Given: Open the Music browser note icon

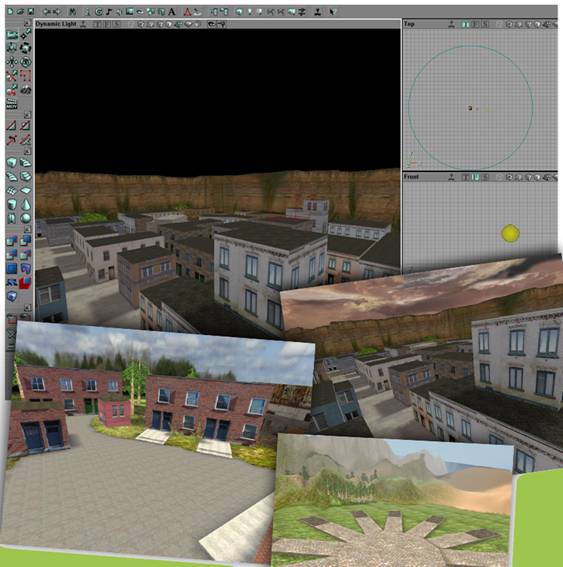Looking at the screenshot, I should click(x=108, y=12).
